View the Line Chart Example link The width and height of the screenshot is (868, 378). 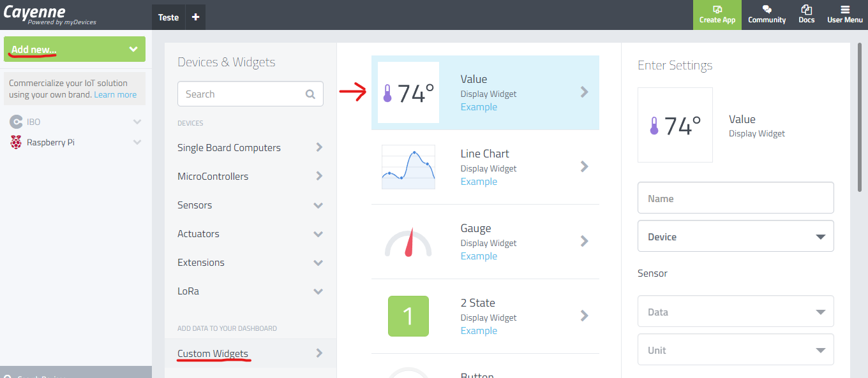(479, 182)
